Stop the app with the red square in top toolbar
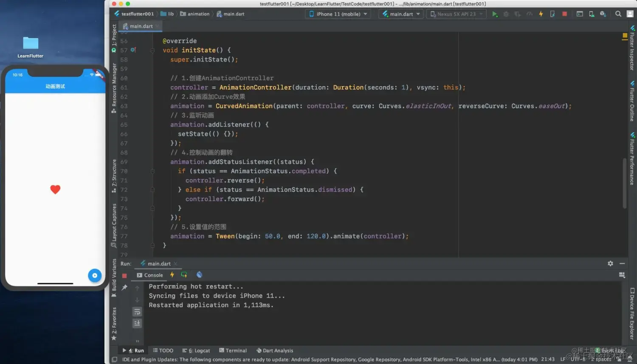637x364 pixels. coord(564,14)
